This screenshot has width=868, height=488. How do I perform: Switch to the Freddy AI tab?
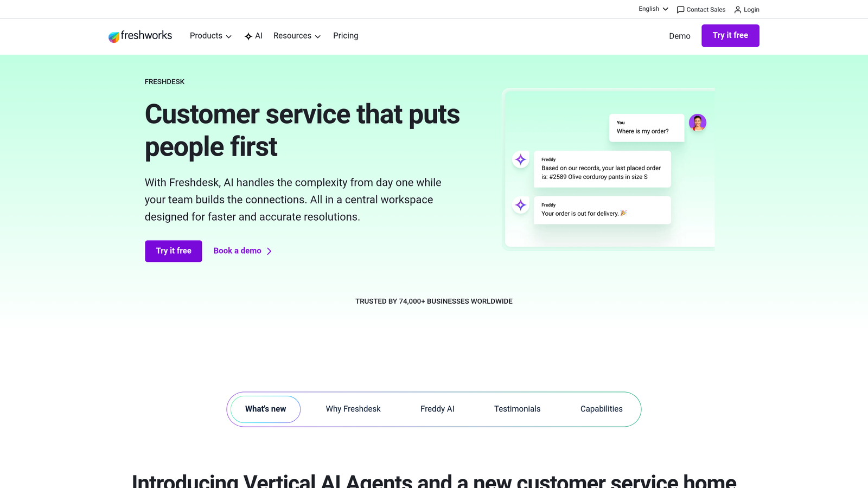tap(437, 409)
